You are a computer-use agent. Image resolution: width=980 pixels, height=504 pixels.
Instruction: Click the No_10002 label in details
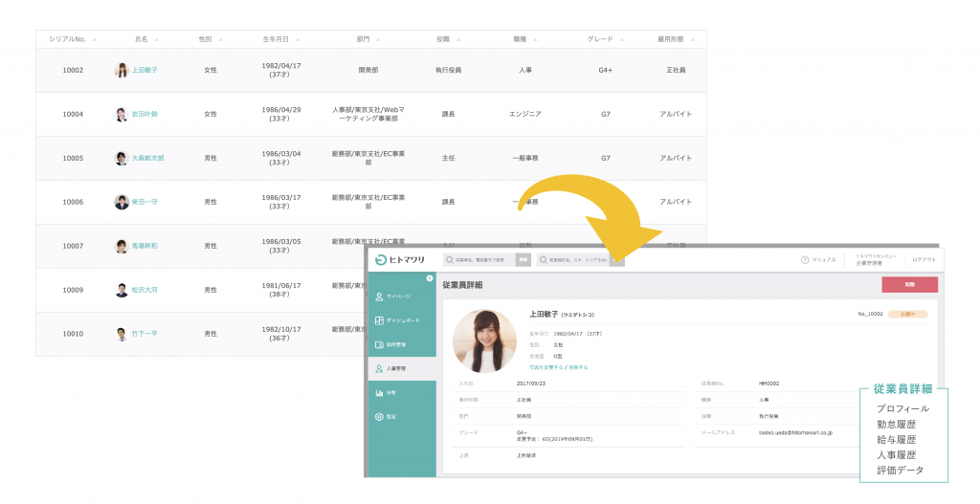(870, 314)
